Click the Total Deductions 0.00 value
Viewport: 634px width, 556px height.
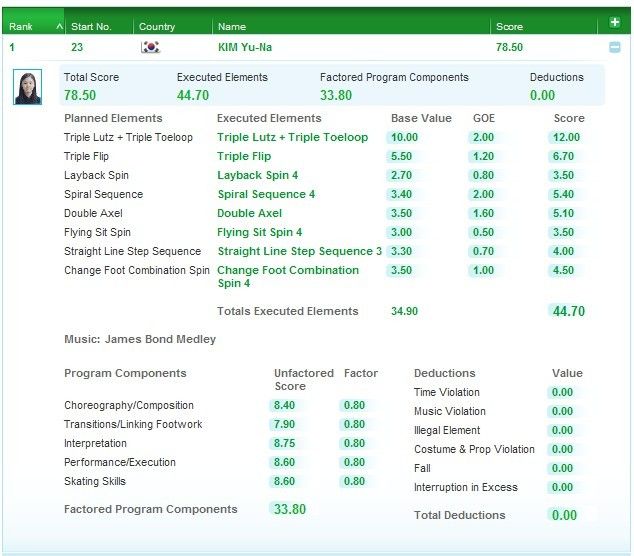pos(564,516)
